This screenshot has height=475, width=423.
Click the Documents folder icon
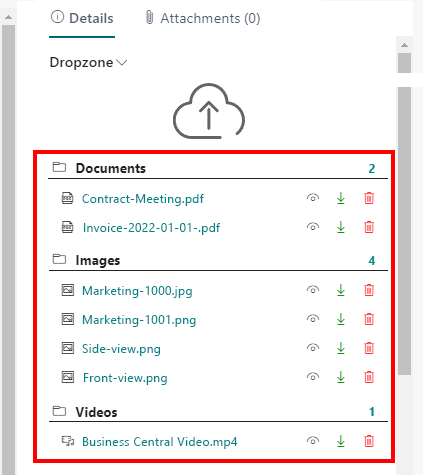(59, 167)
